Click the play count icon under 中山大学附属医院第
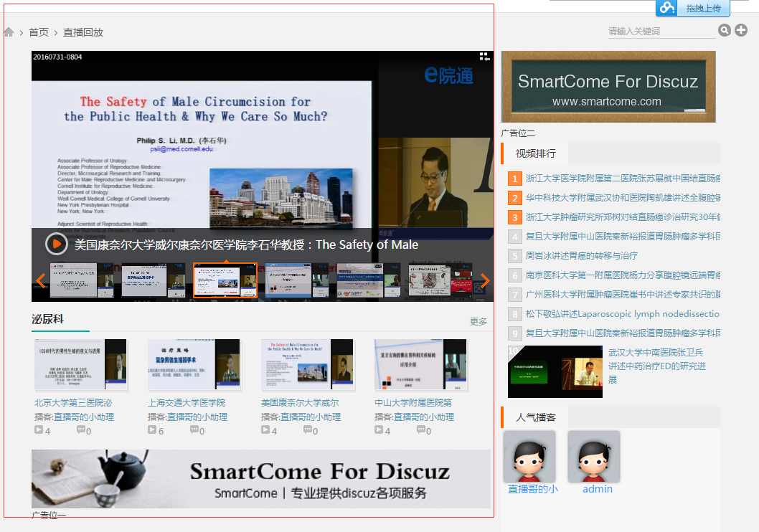The height and width of the screenshot is (532, 759). pyautogui.click(x=379, y=429)
